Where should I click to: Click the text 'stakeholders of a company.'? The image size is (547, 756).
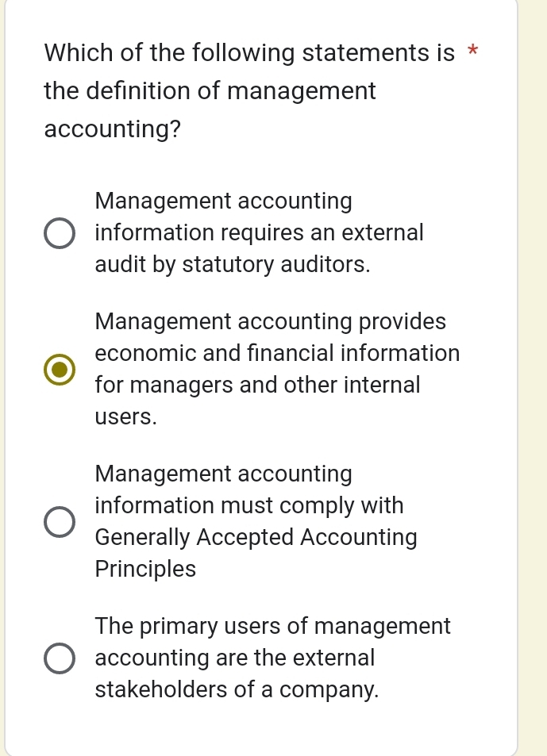237,690
